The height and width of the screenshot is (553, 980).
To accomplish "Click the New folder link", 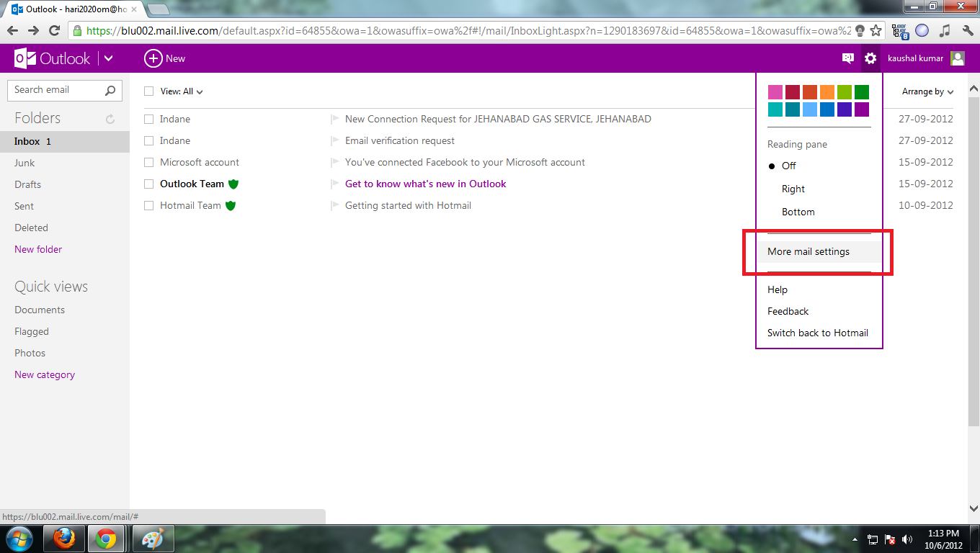I will tap(38, 249).
